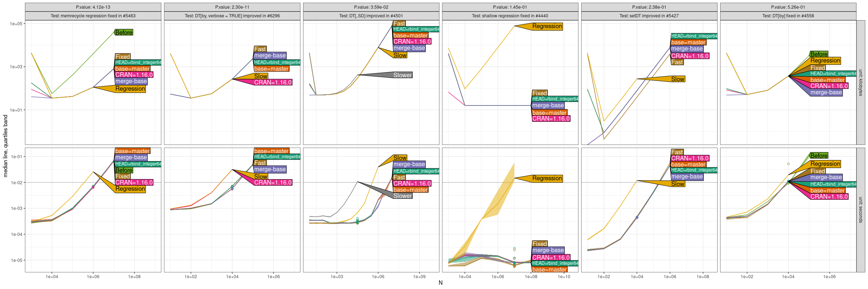This screenshot has height=289, width=868.
Task: Select the green 'Before' label in memrecycle kilobytes panel
Action: click(x=124, y=33)
